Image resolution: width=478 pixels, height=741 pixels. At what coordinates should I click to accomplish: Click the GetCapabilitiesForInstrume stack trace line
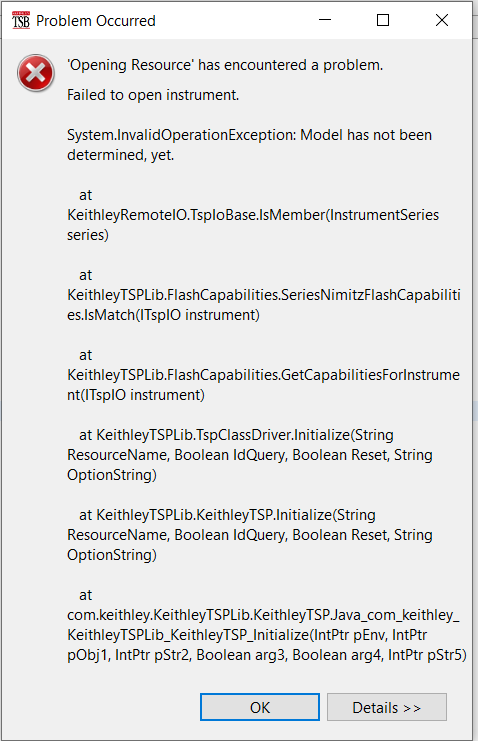pyautogui.click(x=263, y=375)
